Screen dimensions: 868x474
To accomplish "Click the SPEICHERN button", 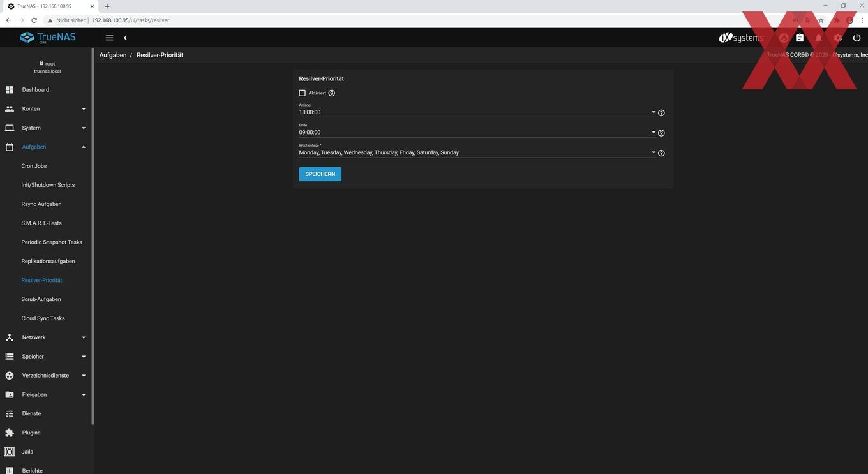I will point(320,174).
